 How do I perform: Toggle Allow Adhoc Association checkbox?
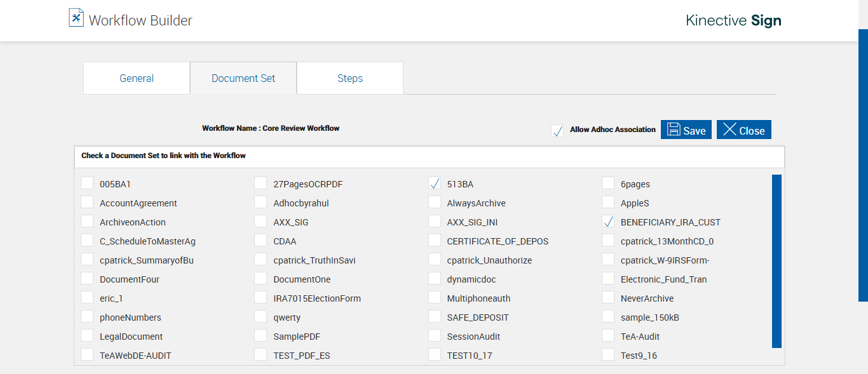[x=557, y=131]
